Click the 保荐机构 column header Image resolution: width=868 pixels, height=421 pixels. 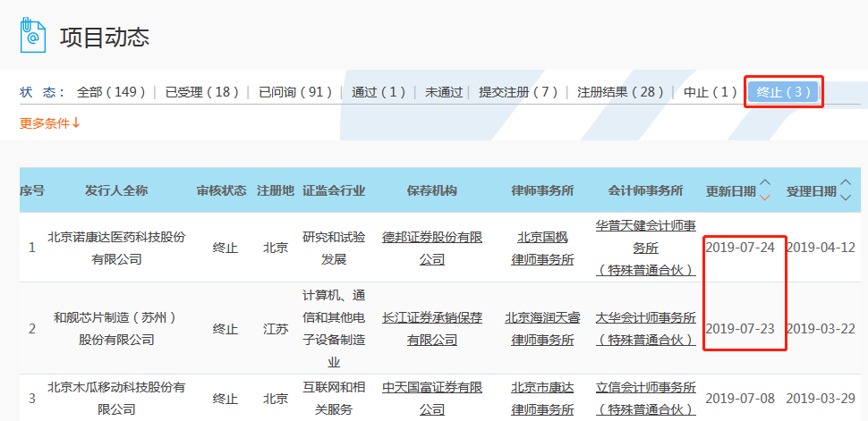[x=432, y=191]
